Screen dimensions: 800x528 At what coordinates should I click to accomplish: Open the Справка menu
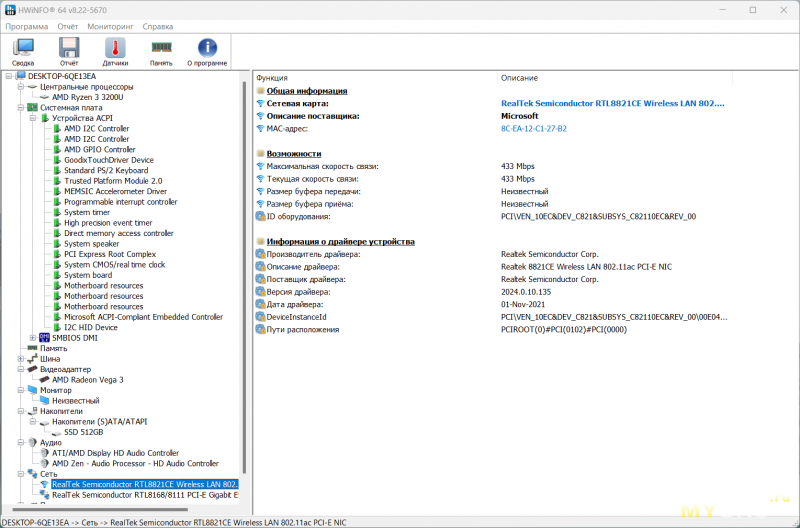tap(158, 27)
